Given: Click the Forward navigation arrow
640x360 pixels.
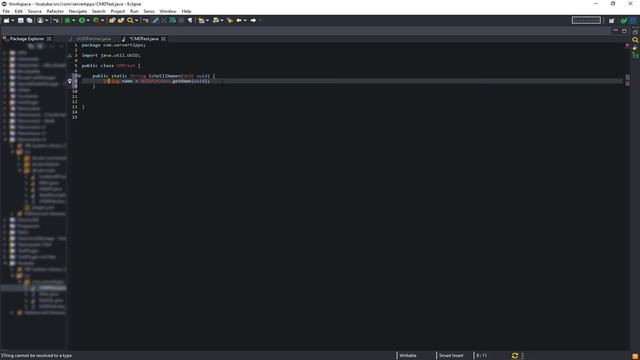Looking at the screenshot, I should coord(253,20).
